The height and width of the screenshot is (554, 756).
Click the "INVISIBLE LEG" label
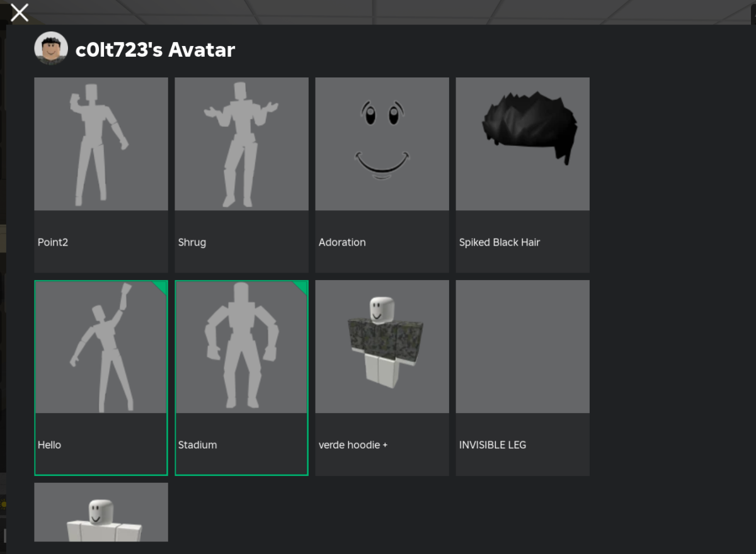[x=493, y=445]
